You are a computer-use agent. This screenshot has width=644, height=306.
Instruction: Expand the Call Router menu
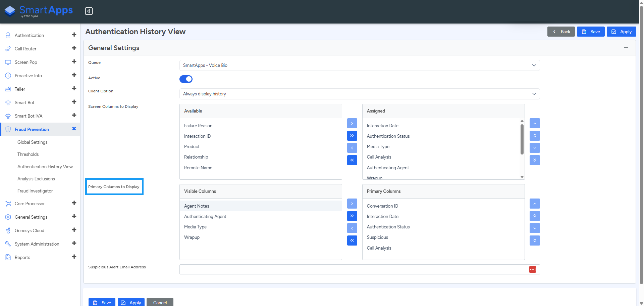point(74,48)
